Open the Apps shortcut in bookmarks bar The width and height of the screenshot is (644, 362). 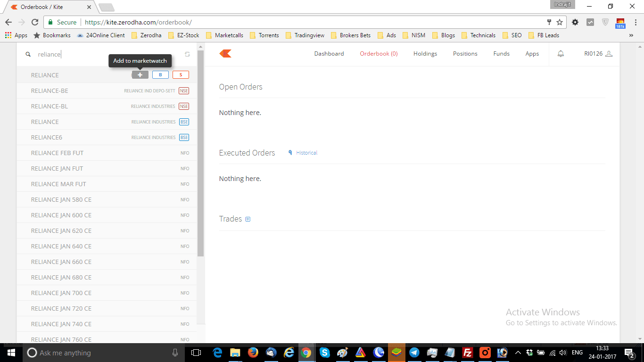tap(16, 35)
